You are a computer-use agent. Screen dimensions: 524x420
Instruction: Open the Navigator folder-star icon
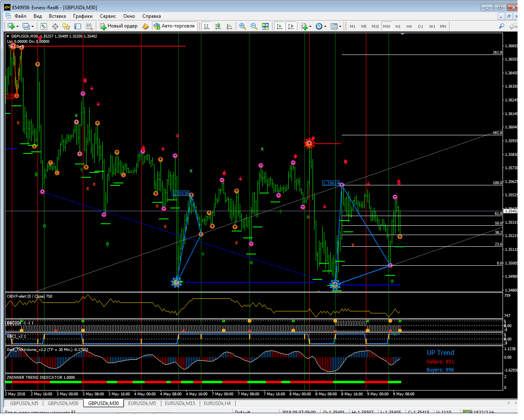[x=66, y=26]
